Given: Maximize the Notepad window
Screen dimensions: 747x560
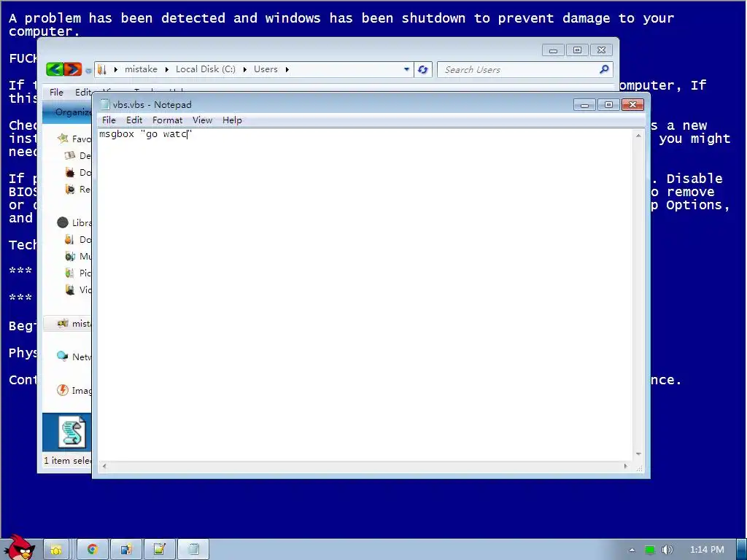Looking at the screenshot, I should click(x=608, y=105).
